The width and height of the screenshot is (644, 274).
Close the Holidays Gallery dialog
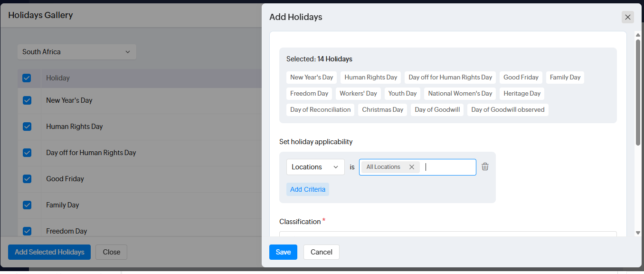[x=111, y=252]
